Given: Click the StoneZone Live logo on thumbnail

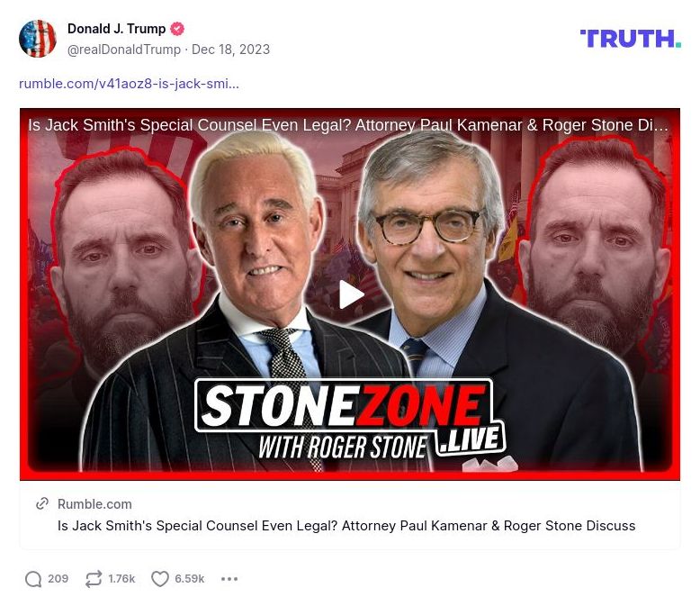Looking at the screenshot, I should 350,421.
